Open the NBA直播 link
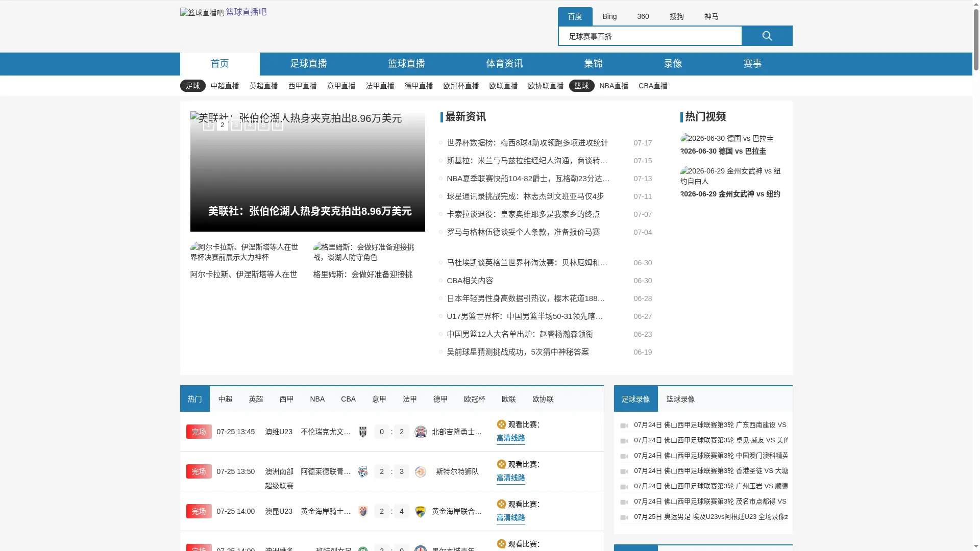 [614, 86]
